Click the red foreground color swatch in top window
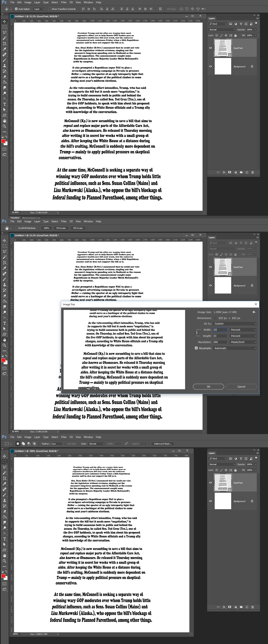The height and width of the screenshot is (644, 268). click(x=3, y=141)
